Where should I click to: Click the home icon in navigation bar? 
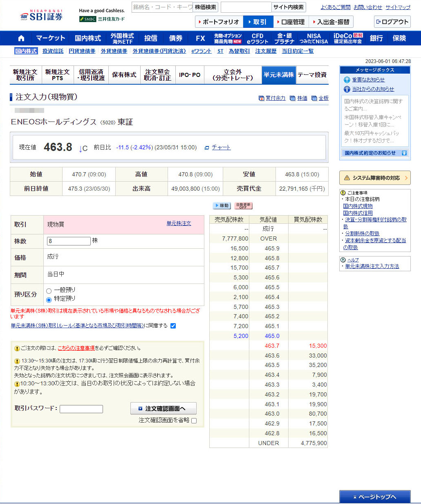click(21, 38)
